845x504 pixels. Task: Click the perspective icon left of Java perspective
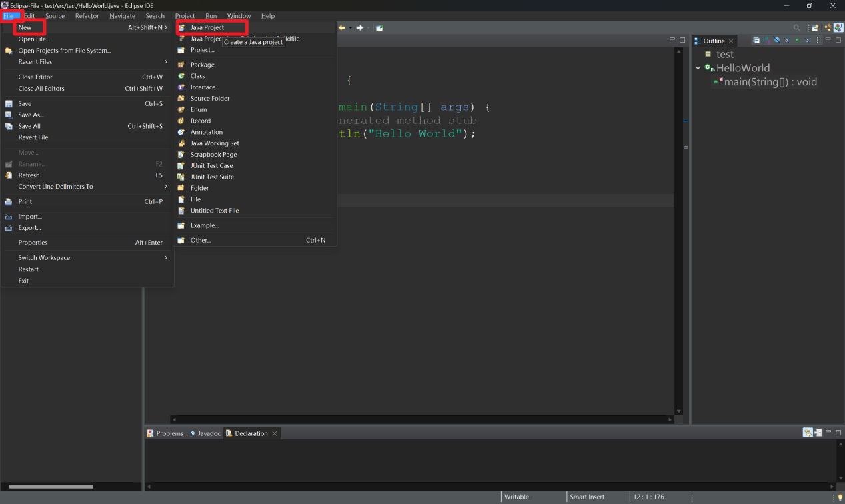pos(828,28)
